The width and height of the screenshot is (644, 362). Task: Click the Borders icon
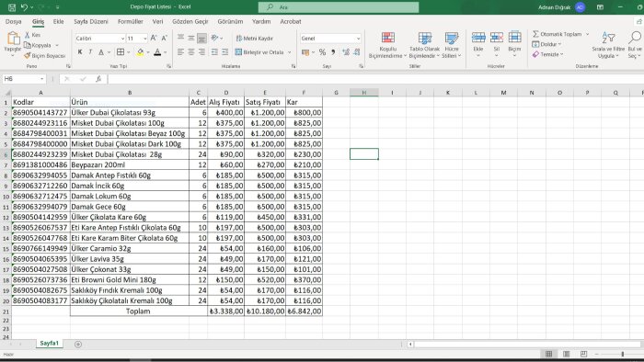click(x=121, y=52)
